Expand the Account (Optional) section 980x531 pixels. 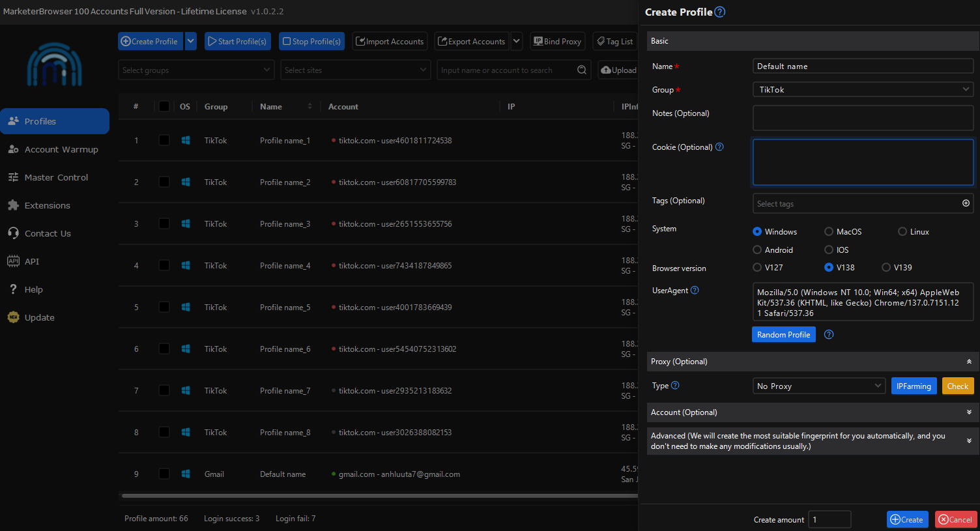click(x=811, y=412)
